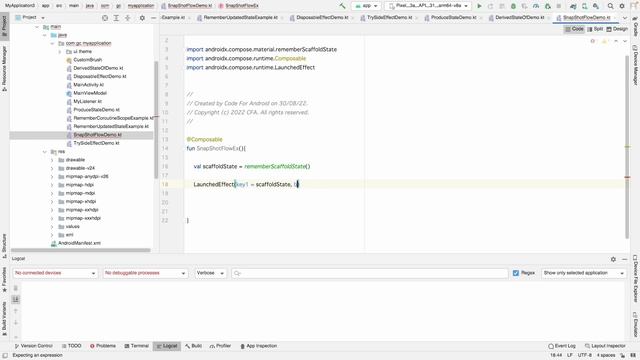Open the App Inspection tool window
The width and height of the screenshot is (640, 360).
[258, 346]
